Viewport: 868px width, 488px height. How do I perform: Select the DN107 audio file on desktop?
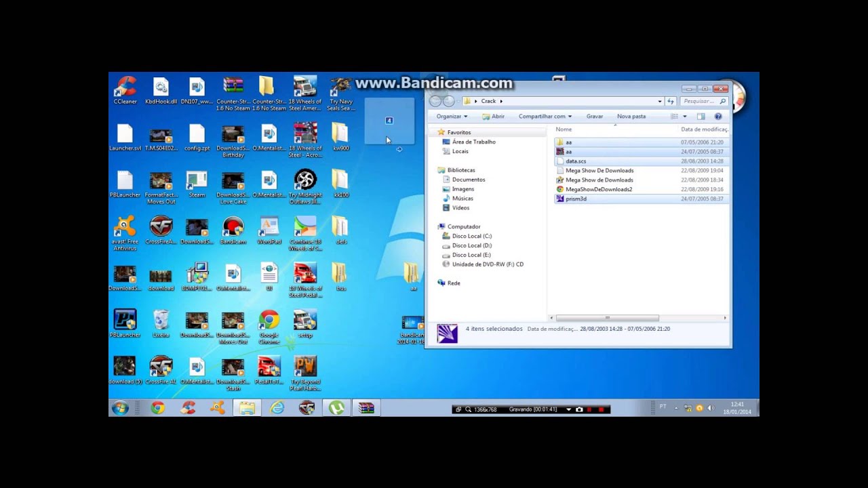pyautogui.click(x=197, y=91)
